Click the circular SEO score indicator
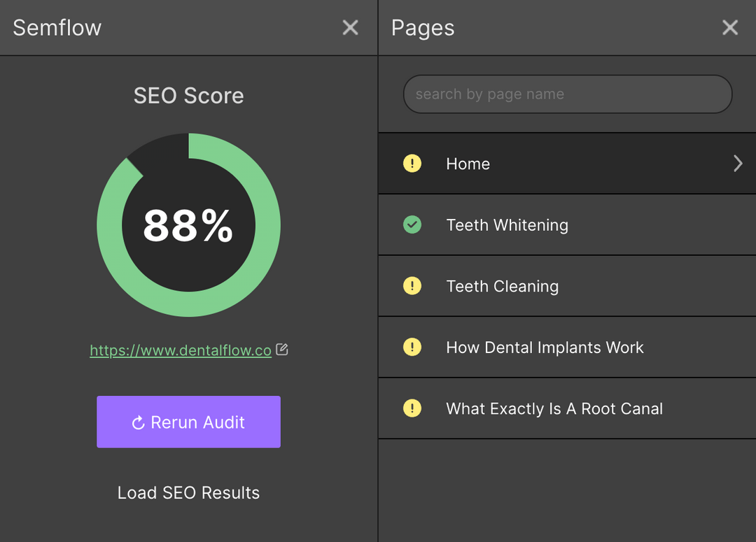This screenshot has height=542, width=756. coord(188,224)
